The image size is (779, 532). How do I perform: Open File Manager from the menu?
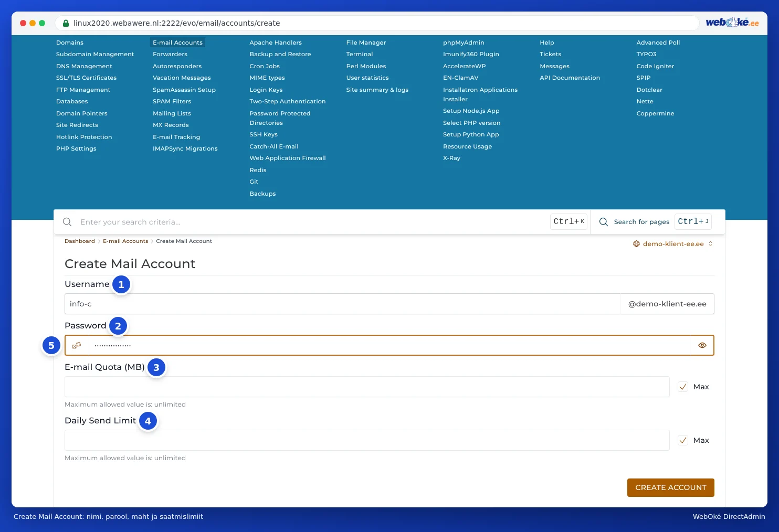coord(366,42)
